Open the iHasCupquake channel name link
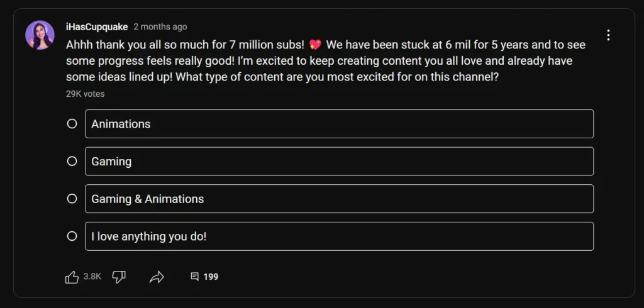Screen dimensions: 644x308 (97, 27)
